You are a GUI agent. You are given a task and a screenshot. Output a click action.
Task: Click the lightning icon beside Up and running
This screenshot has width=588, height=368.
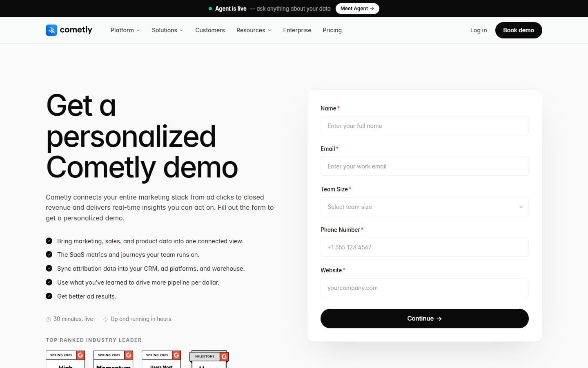click(x=105, y=319)
